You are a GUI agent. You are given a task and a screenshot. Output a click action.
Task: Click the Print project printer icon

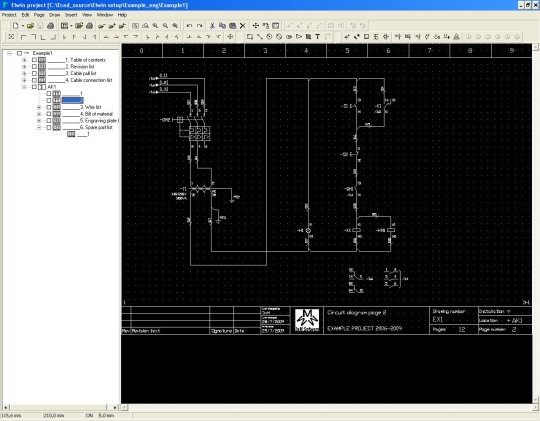click(50, 25)
